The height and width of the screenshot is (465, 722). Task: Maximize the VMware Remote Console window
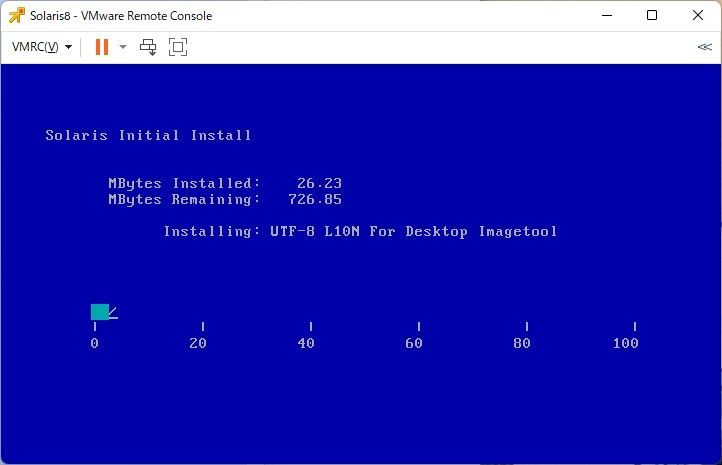point(652,15)
